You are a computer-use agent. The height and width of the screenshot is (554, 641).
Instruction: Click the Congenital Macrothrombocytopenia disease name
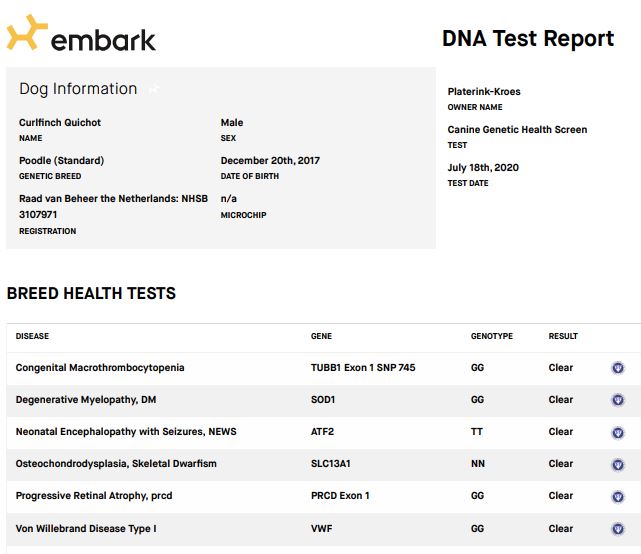tap(100, 368)
